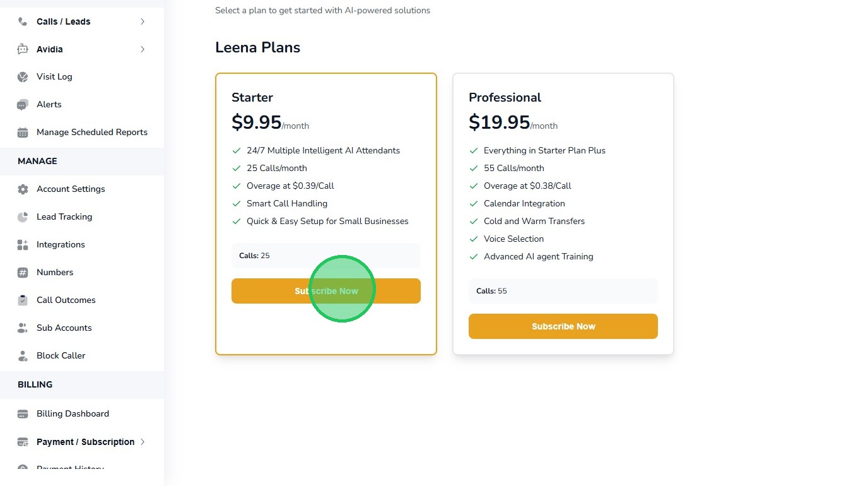Click the Visit Log icon
Image resolution: width=868 pixels, height=486 pixels.
(x=23, y=77)
